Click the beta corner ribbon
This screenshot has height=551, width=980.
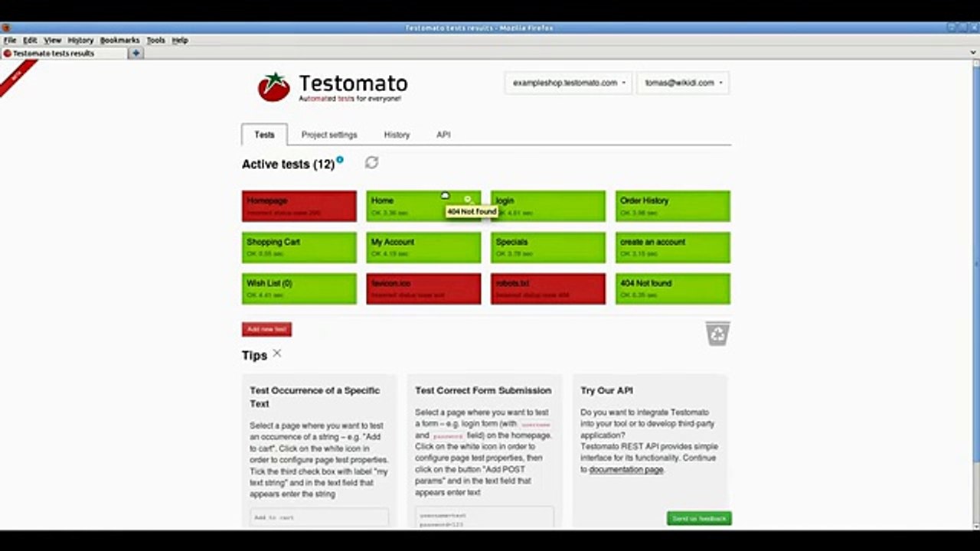pos(17,77)
